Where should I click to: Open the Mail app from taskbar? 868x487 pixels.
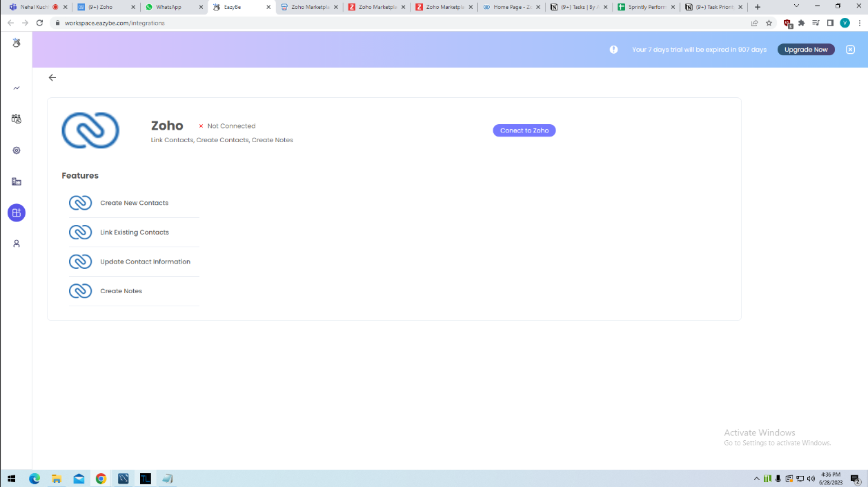point(79,479)
